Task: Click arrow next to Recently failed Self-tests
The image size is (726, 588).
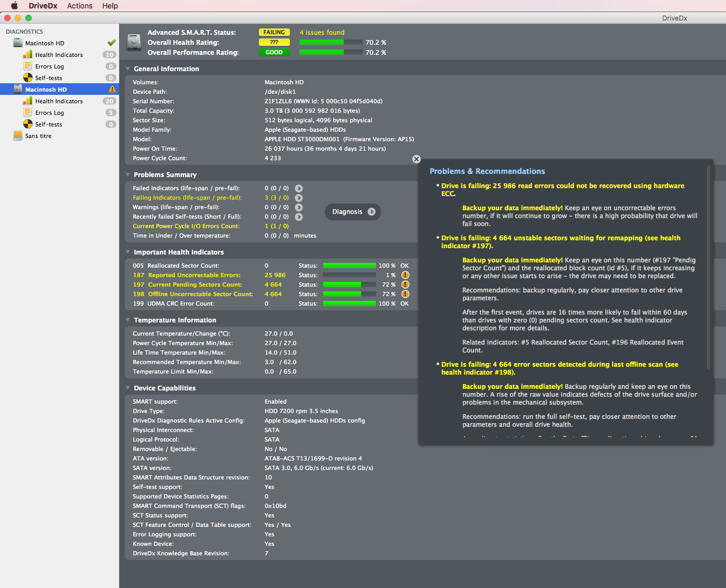Action: [x=299, y=217]
